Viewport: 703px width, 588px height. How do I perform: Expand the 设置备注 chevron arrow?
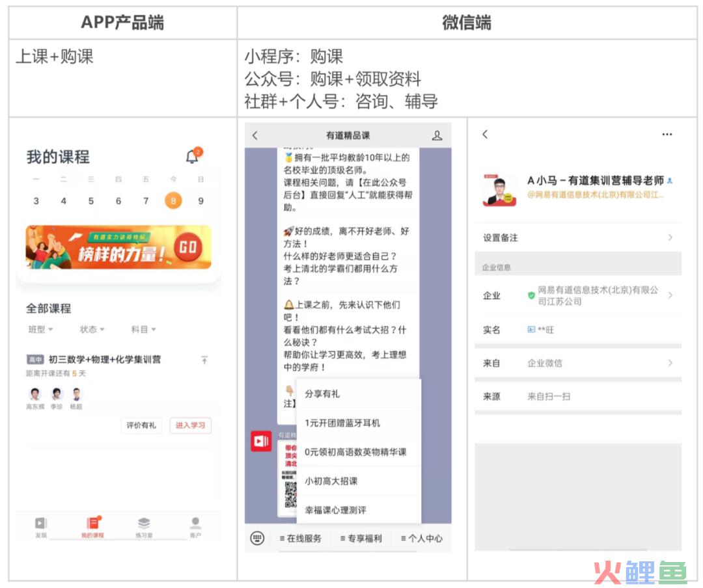point(670,237)
